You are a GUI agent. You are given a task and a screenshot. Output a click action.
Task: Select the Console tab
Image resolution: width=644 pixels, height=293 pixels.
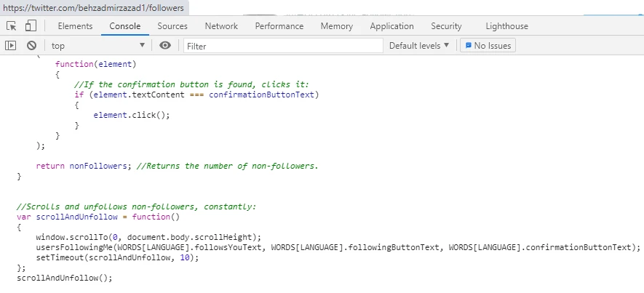[125, 26]
